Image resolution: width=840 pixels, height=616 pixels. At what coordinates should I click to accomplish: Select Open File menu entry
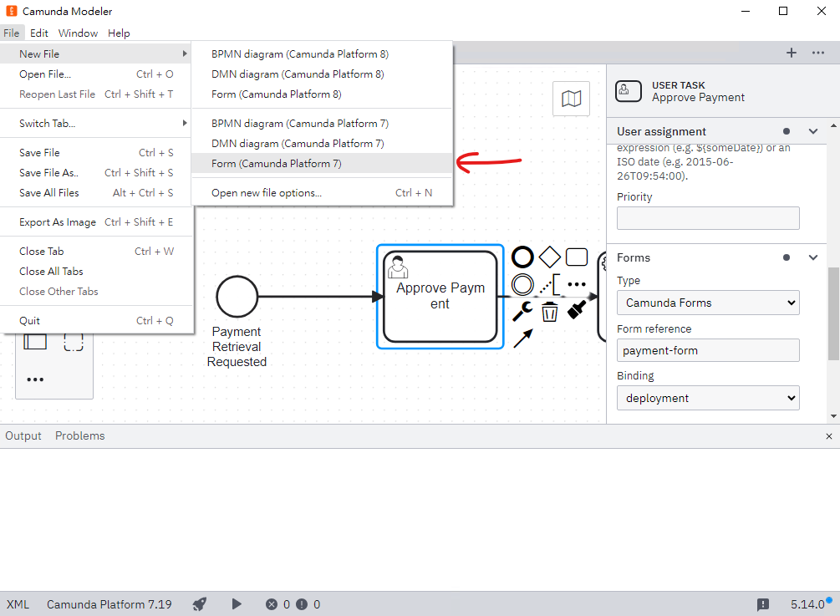[x=96, y=74]
